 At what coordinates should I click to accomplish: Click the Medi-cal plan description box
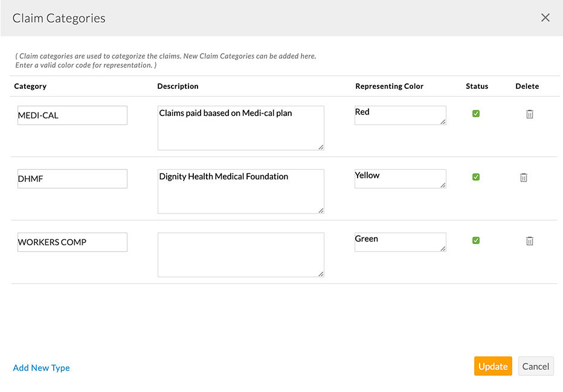click(240, 127)
